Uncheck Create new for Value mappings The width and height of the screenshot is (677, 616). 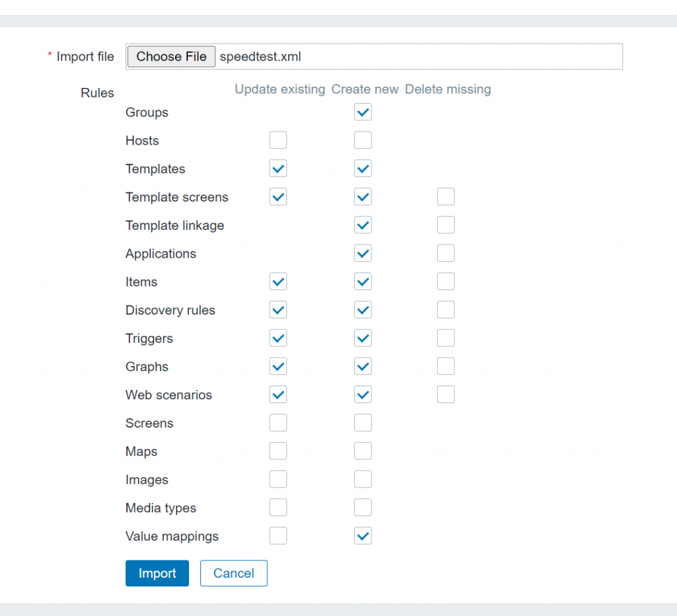coord(362,536)
